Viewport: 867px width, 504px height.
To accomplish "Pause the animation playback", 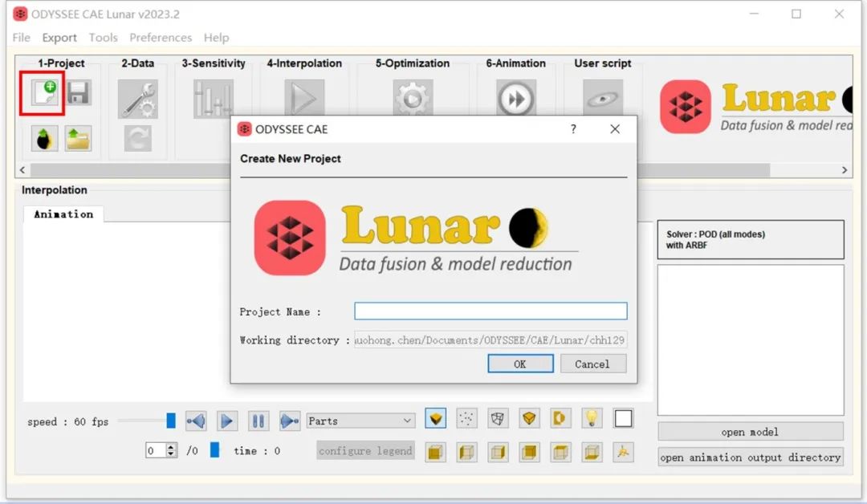I will [x=258, y=421].
